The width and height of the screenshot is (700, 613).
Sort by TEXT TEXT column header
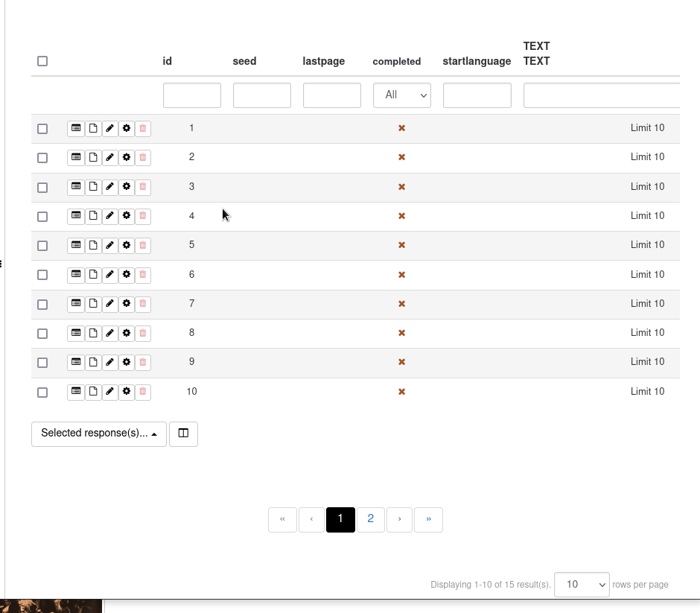point(537,54)
